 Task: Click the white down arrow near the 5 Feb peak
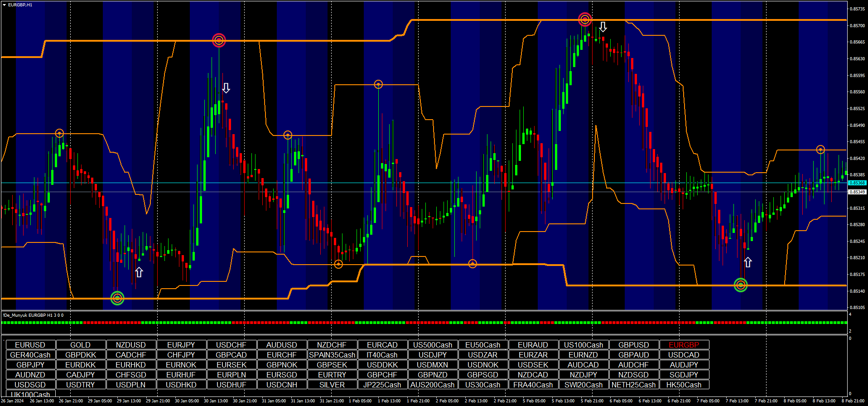(603, 27)
